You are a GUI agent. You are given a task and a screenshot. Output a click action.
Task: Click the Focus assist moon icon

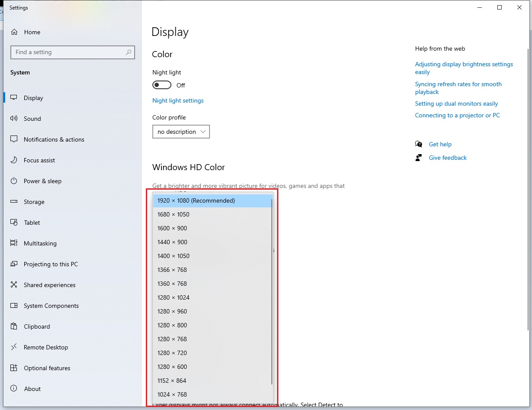14,160
